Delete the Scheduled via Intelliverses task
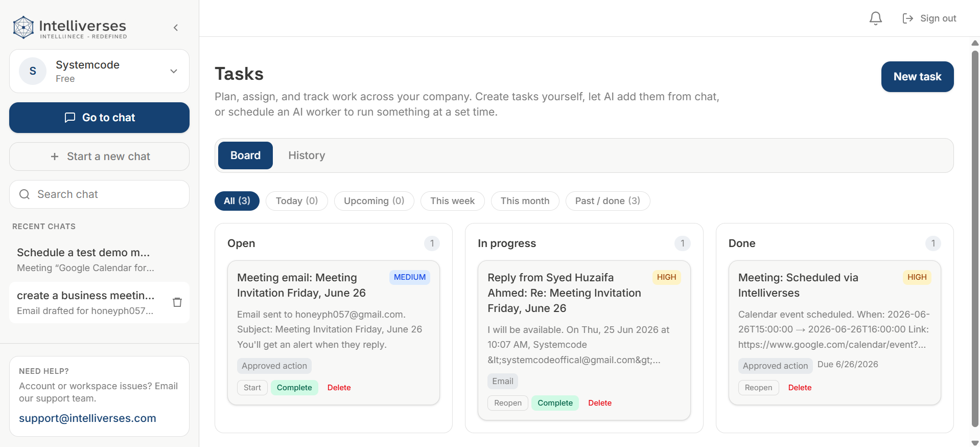This screenshot has width=980, height=447. coord(800,388)
